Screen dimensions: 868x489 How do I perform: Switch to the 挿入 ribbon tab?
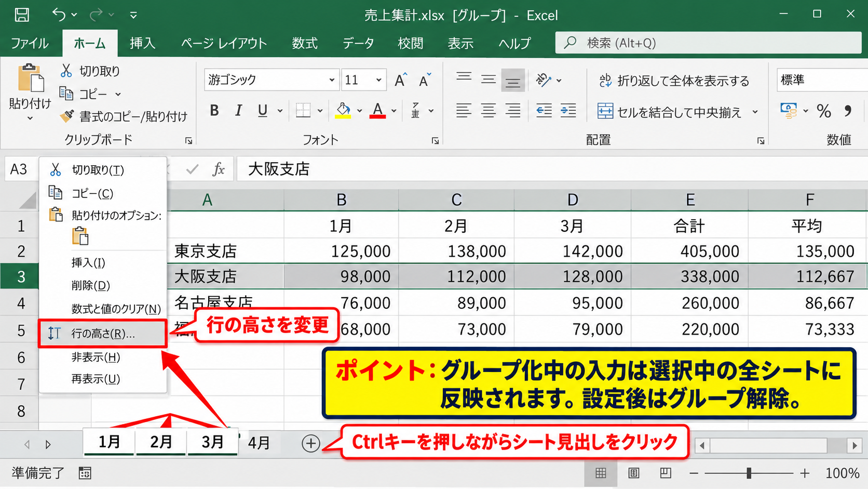(142, 43)
